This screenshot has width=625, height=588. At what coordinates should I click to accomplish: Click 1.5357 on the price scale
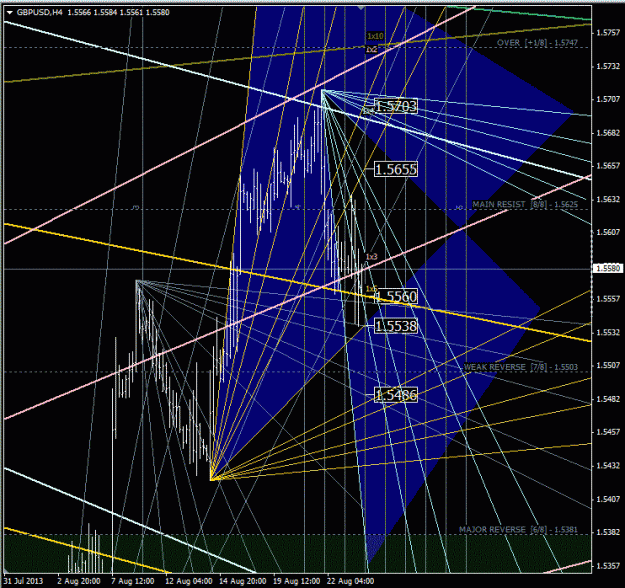pyautogui.click(x=608, y=566)
